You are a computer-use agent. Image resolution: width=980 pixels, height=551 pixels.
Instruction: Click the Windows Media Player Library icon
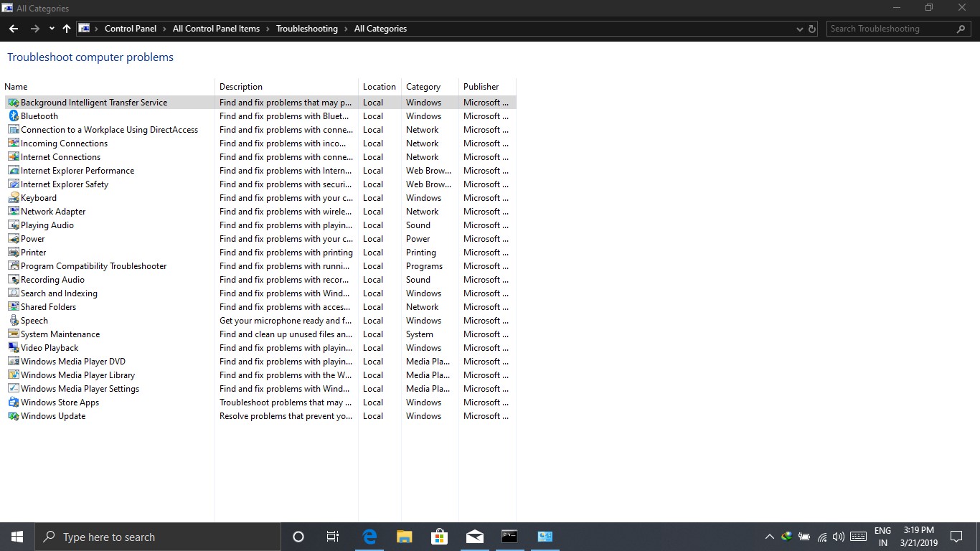tap(14, 375)
